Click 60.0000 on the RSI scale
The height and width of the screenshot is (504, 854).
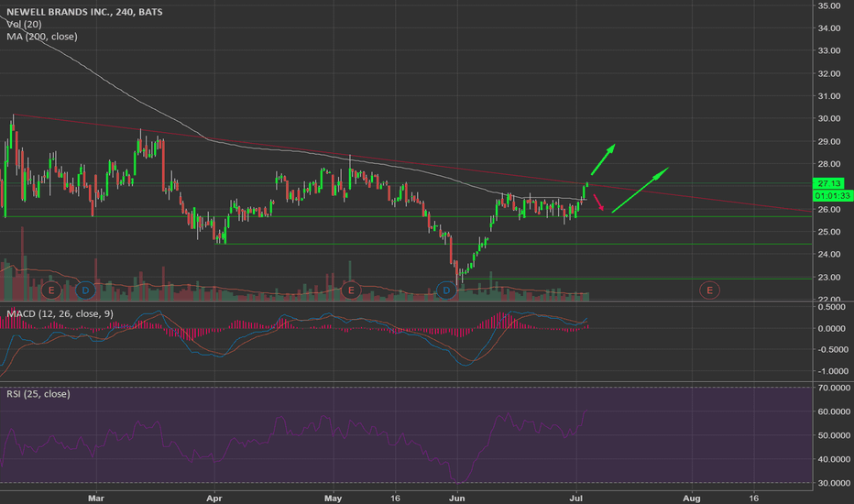click(x=834, y=412)
